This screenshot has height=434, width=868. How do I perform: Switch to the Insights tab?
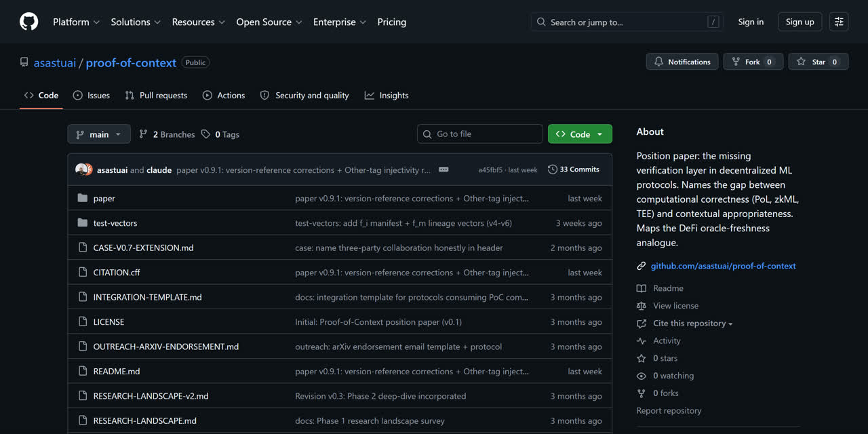(x=387, y=96)
